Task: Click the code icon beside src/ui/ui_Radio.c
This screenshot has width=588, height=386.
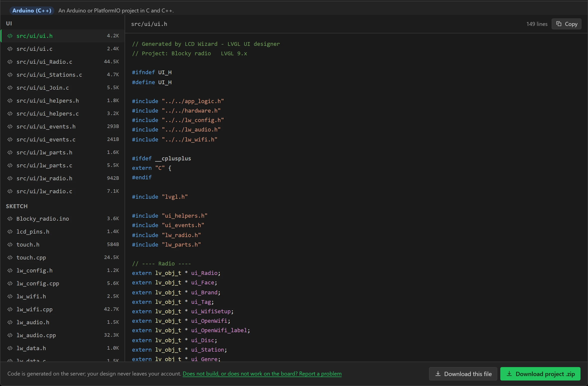Action: pos(10,62)
